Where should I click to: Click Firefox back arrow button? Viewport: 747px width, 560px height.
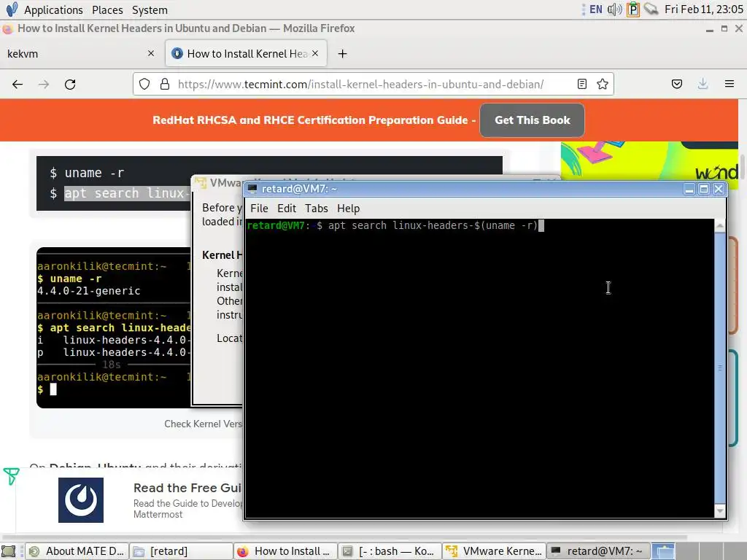[18, 85]
